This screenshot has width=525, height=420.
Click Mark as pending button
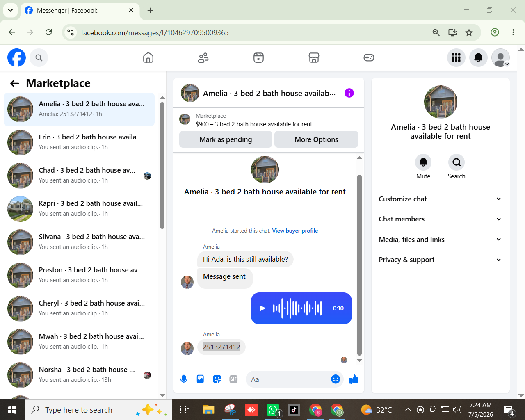226,139
